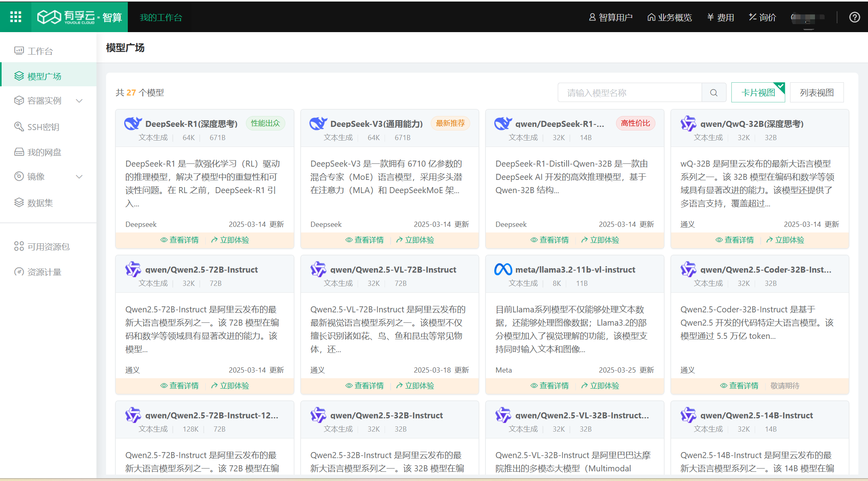Viewport: 868px width, 481px height.
Task: View details of qwen/DeepSeek-R1 distill model
Action: pyautogui.click(x=549, y=240)
